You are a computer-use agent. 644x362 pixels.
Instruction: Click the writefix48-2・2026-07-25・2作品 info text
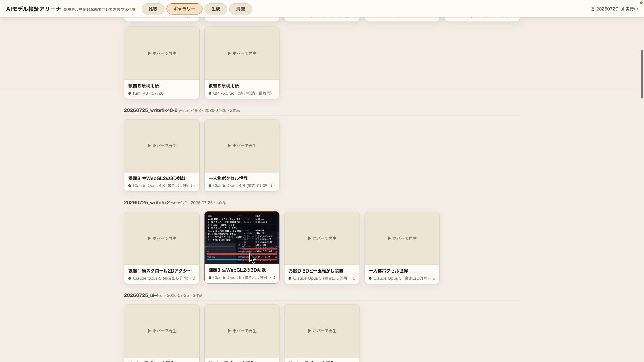(209, 110)
